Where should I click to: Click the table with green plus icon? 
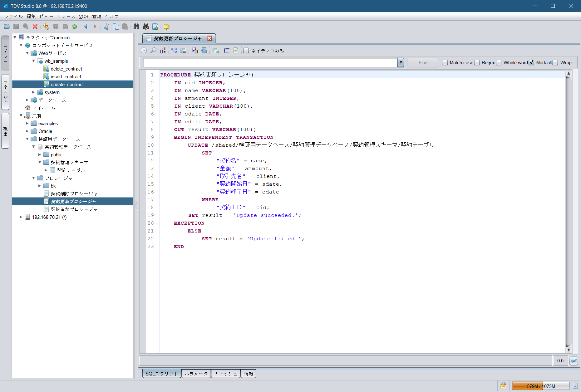(x=215, y=51)
